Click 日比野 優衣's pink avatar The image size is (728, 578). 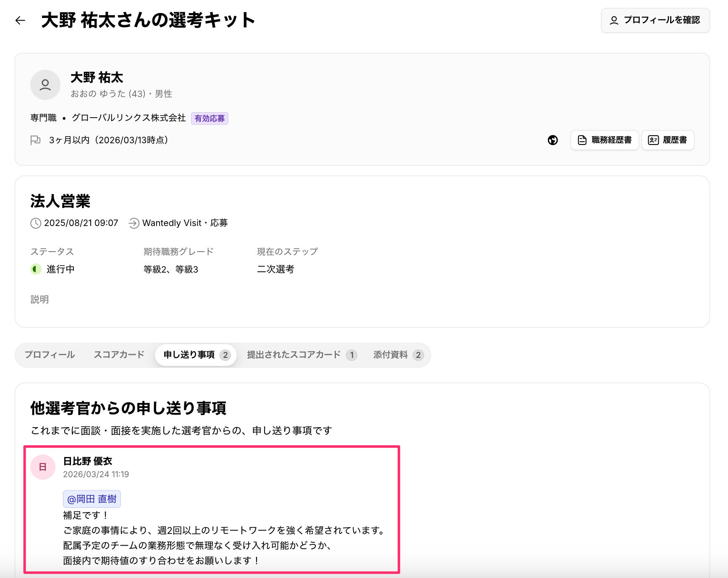[43, 467]
